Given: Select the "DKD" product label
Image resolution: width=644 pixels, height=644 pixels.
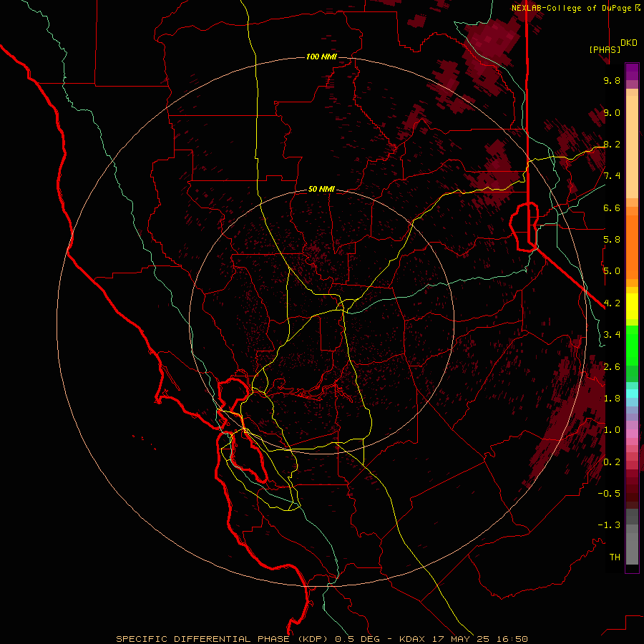Looking at the screenshot, I should [x=629, y=43].
